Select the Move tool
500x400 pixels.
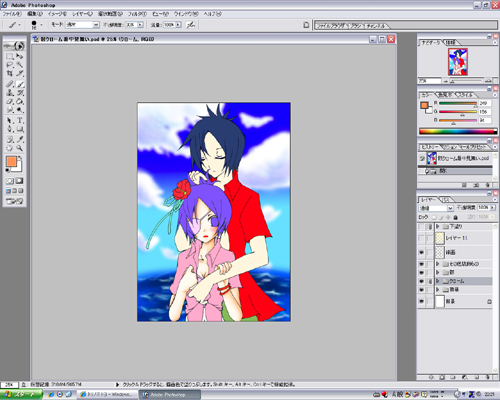point(20,56)
